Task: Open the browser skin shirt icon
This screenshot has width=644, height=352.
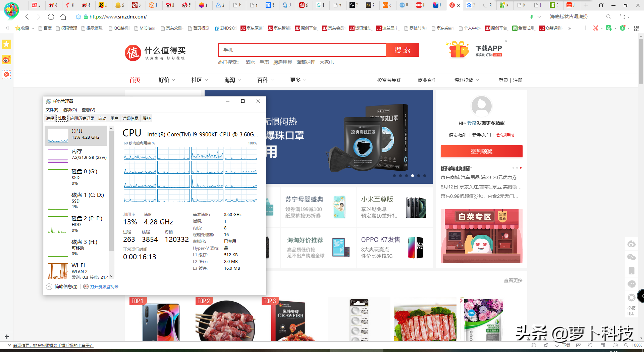Action: click(601, 5)
